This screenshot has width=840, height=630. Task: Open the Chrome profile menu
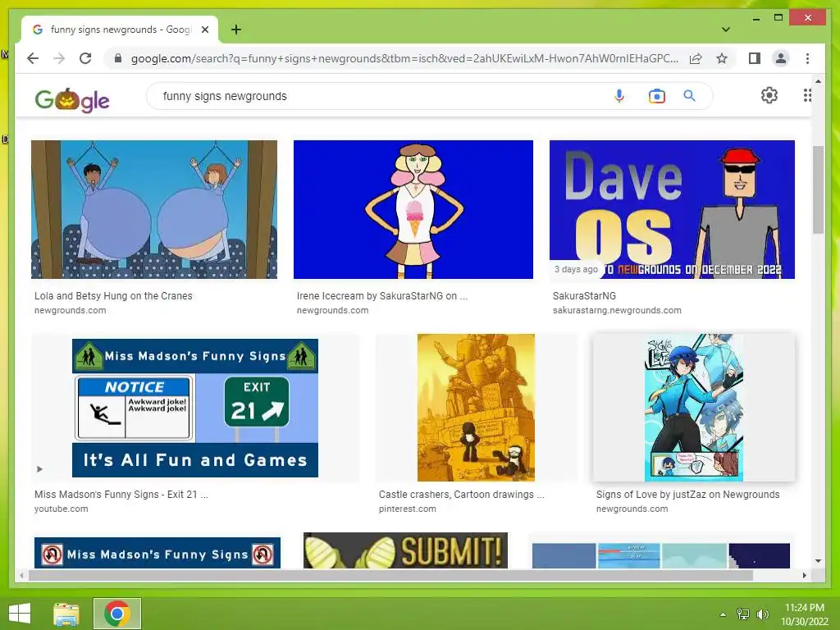781,58
